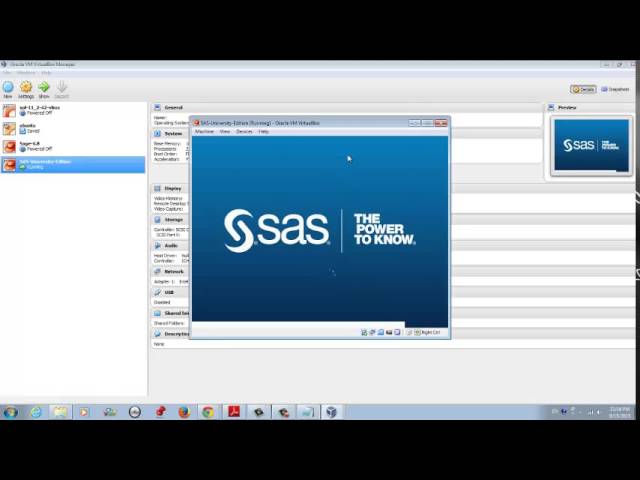Open the Machine menu in the SAS VM window
This screenshot has height=480, width=640.
coord(204,131)
